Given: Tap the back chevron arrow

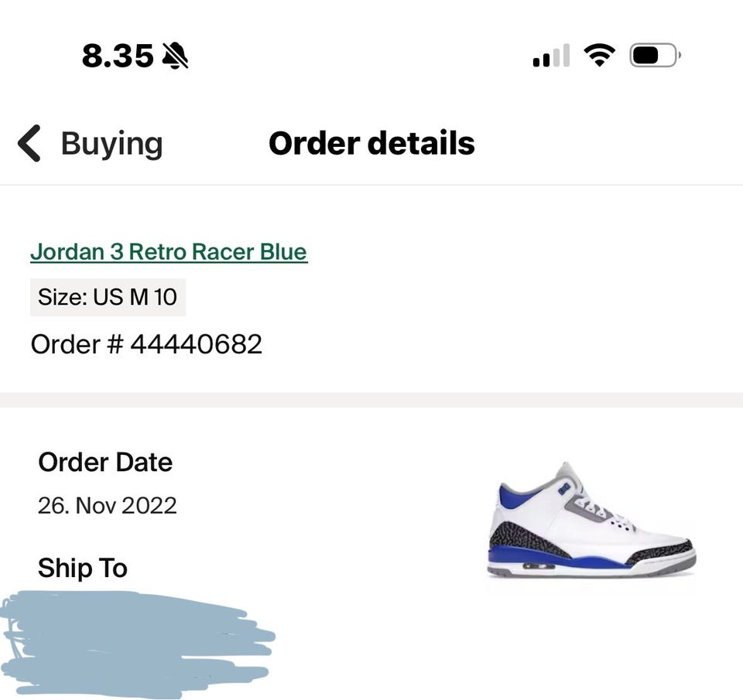Looking at the screenshot, I should [29, 144].
